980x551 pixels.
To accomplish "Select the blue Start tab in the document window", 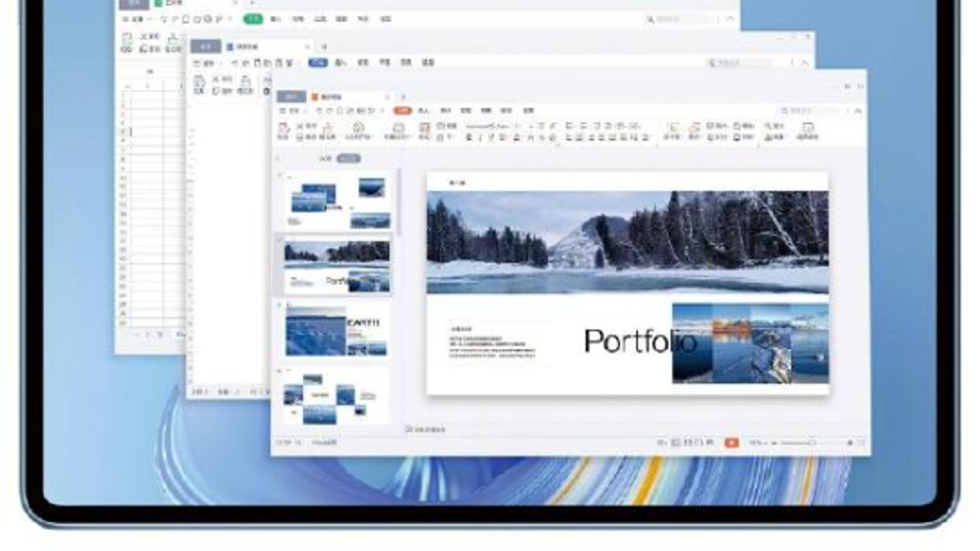I will [x=318, y=62].
